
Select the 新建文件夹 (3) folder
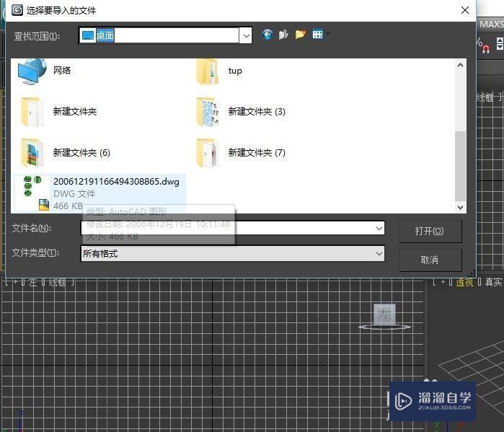coord(241,112)
